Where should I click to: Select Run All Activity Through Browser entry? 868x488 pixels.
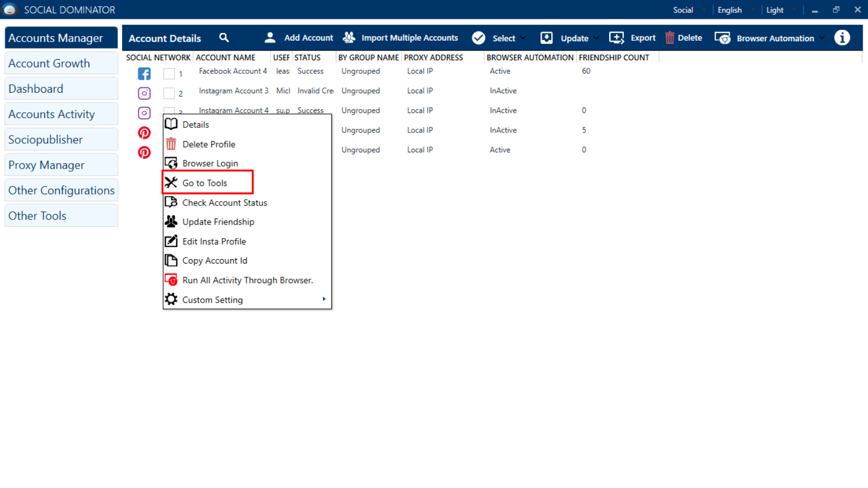pyautogui.click(x=247, y=280)
